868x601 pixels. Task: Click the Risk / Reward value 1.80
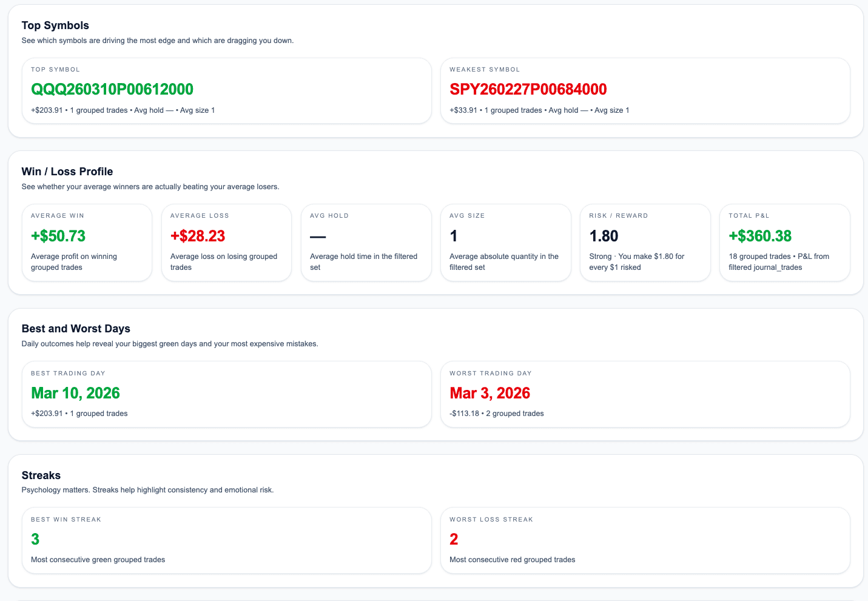click(604, 236)
